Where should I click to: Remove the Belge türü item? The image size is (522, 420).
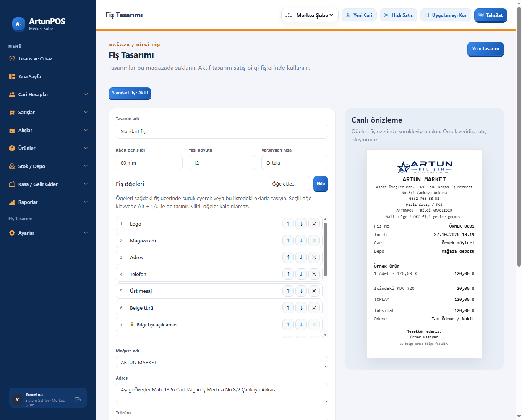(314, 308)
